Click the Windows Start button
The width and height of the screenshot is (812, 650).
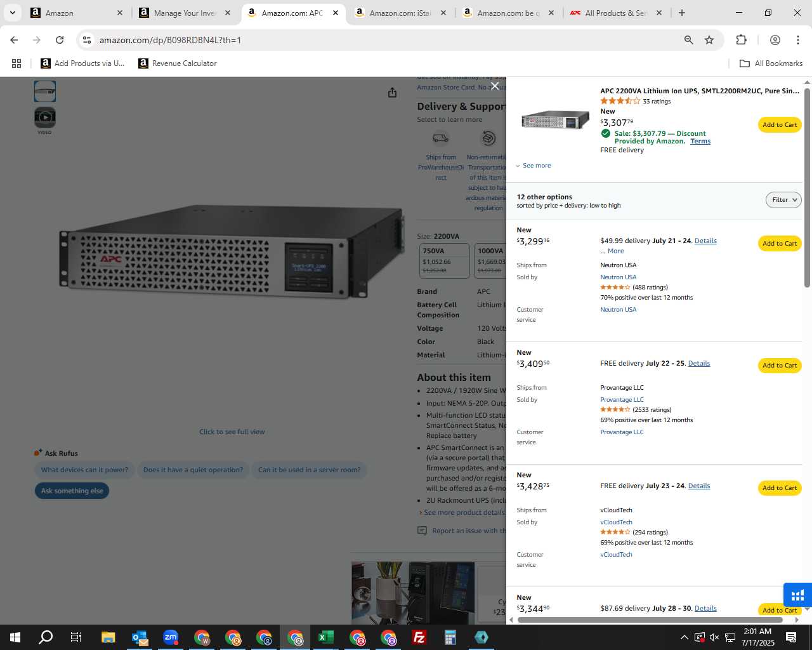click(15, 637)
